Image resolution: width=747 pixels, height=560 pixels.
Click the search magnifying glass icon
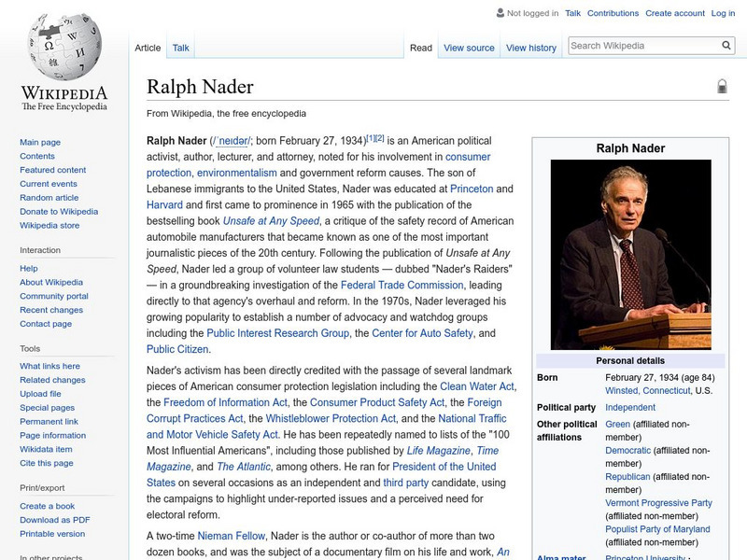726,43
